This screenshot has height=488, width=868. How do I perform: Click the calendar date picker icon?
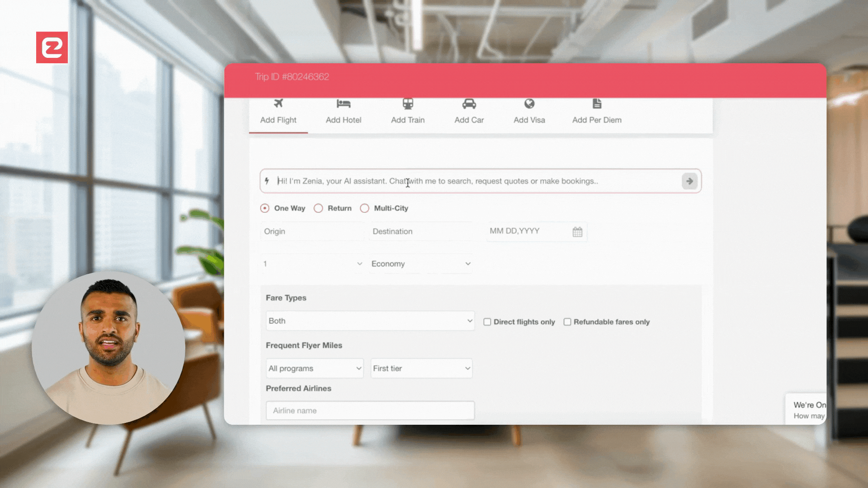pos(576,232)
